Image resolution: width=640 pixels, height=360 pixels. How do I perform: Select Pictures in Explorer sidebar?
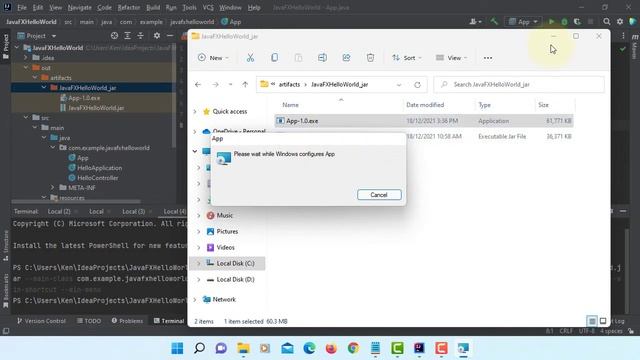pyautogui.click(x=227, y=231)
